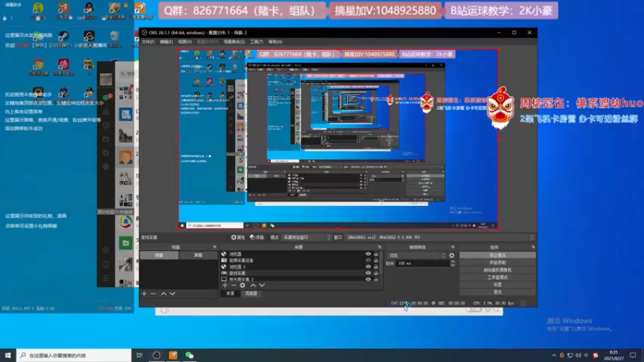Move scene down in Scenes panel
This screenshot has width=644, height=362.
pos(172,294)
